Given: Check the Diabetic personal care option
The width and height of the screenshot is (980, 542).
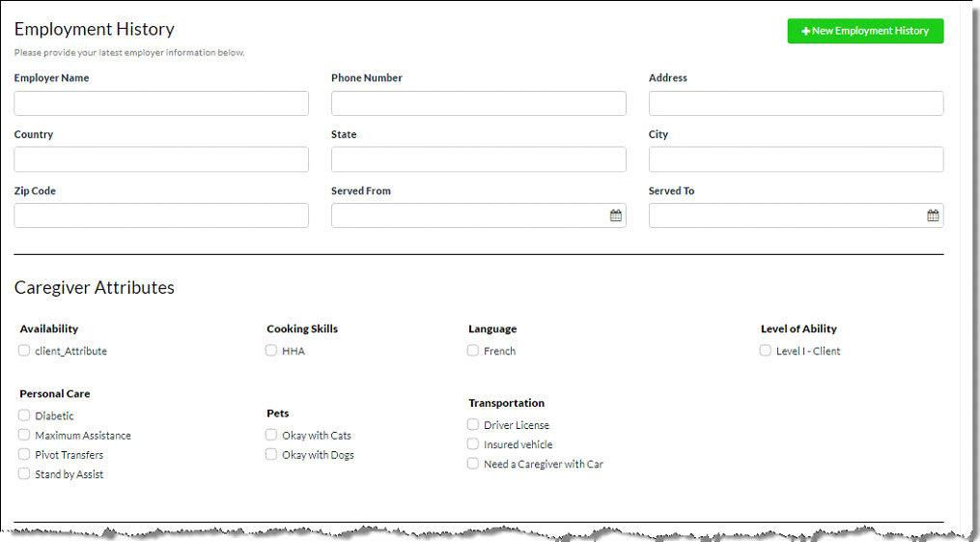Looking at the screenshot, I should tap(24, 415).
